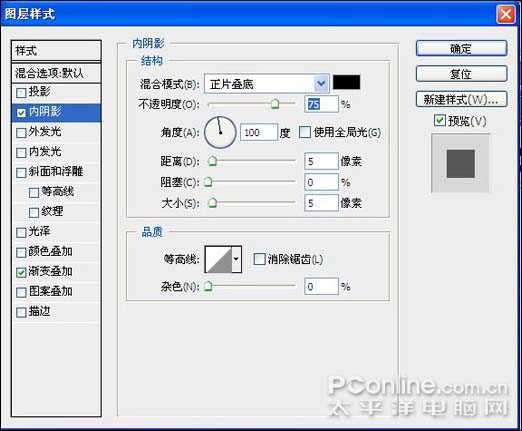Click the opacity value field showing 75
The height and width of the screenshot is (431, 522).
[321, 104]
